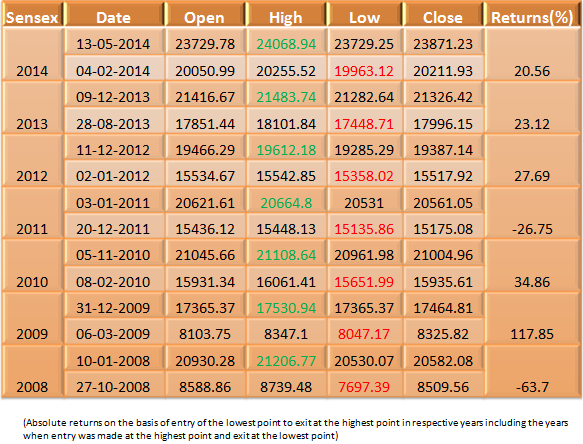Select the red low value 15651.99

[x=364, y=282]
